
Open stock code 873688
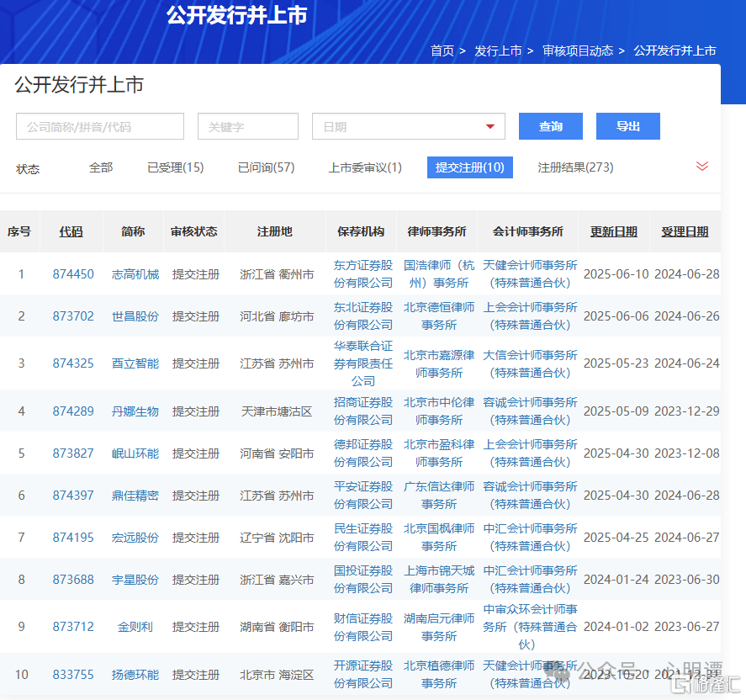pos(73,580)
